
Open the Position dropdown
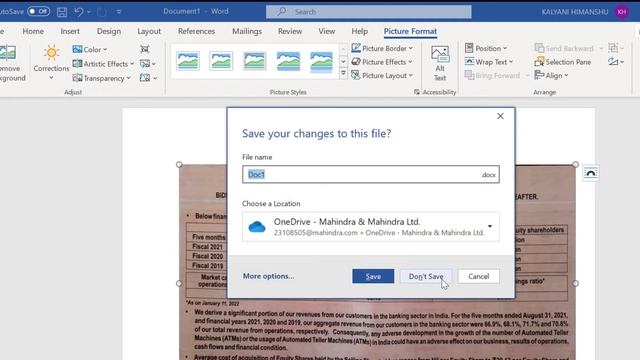click(486, 48)
